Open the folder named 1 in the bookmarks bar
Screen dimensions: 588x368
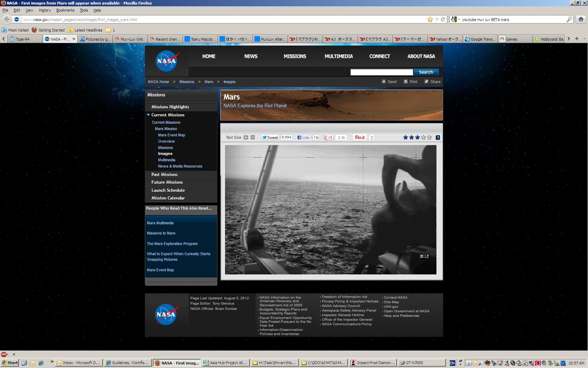[x=110, y=30]
